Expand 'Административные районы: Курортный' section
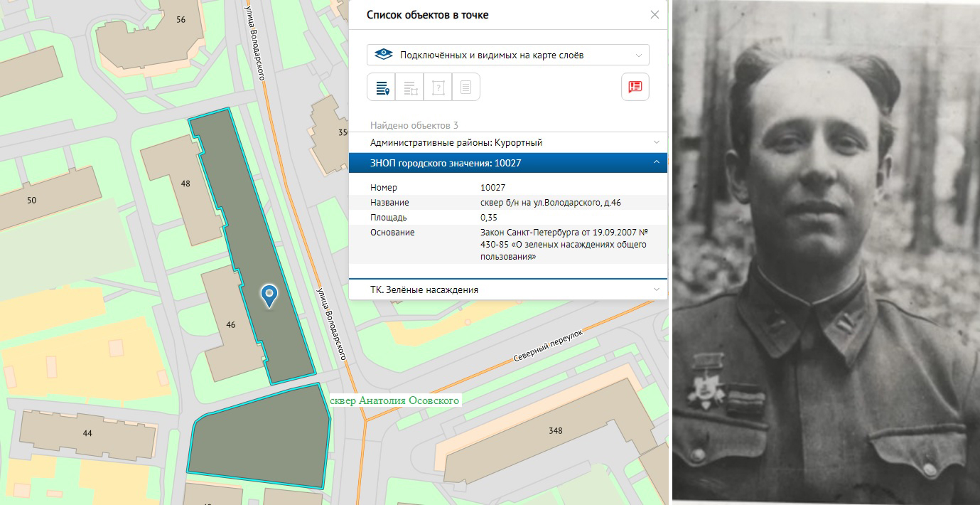Screen dimensions: 980x505 point(507,142)
